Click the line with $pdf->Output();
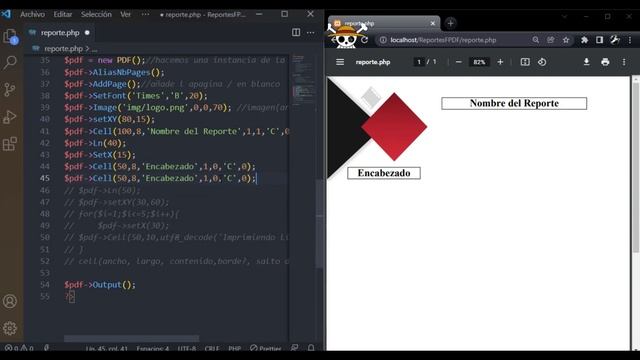 100,284
